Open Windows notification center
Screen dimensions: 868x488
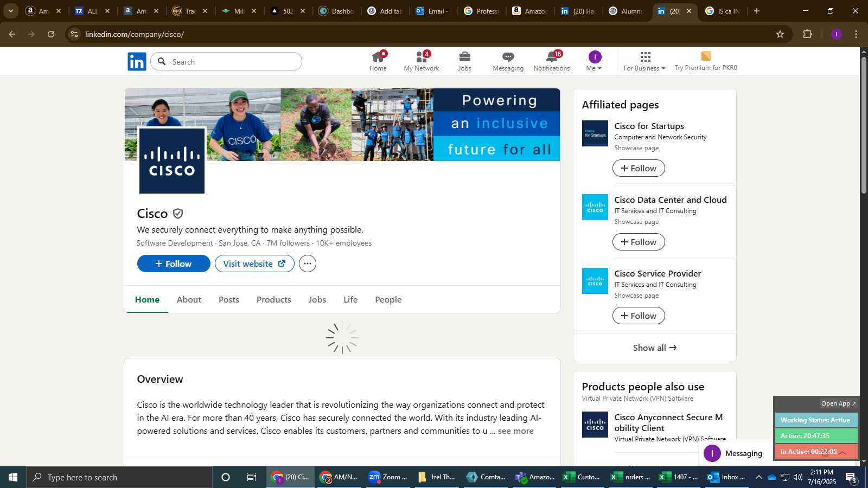852,477
